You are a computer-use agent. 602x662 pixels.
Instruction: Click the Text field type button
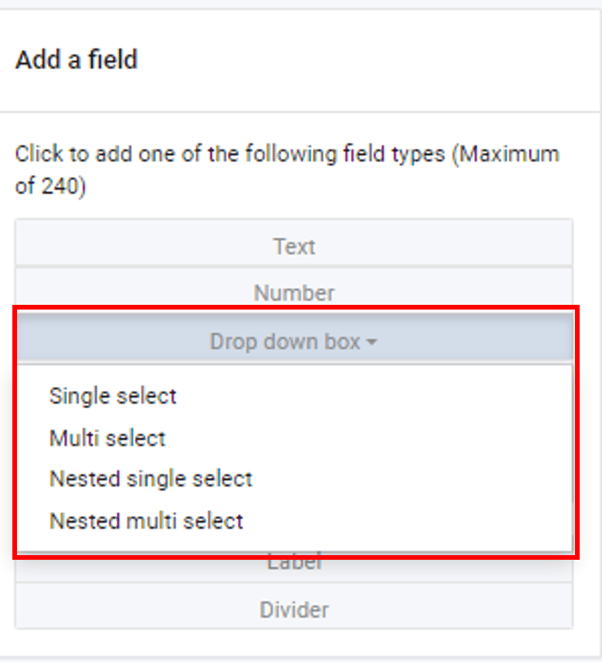pyautogui.click(x=294, y=246)
